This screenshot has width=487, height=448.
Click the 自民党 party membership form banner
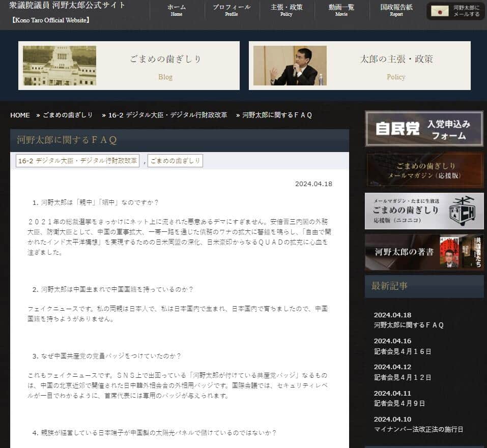pos(424,129)
